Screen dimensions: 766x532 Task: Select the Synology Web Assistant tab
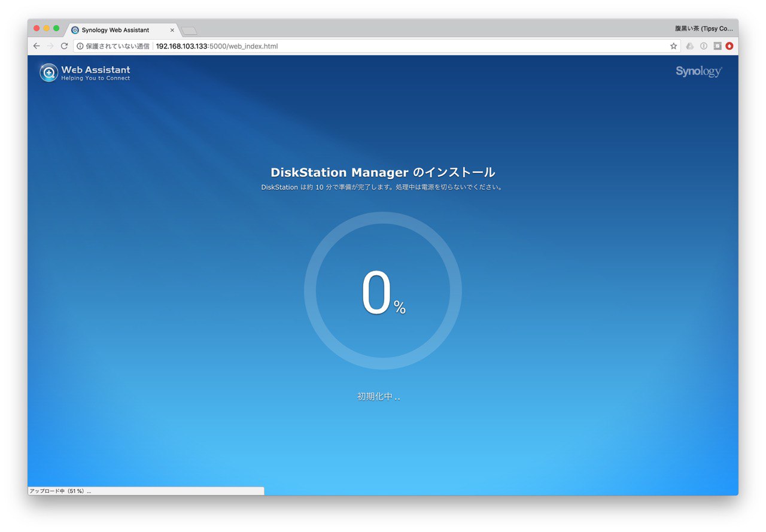click(121, 30)
